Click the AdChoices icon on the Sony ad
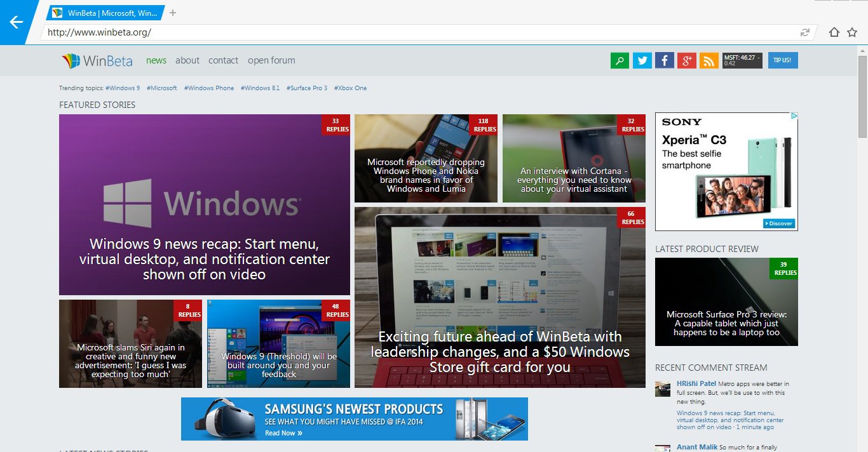 (x=794, y=116)
